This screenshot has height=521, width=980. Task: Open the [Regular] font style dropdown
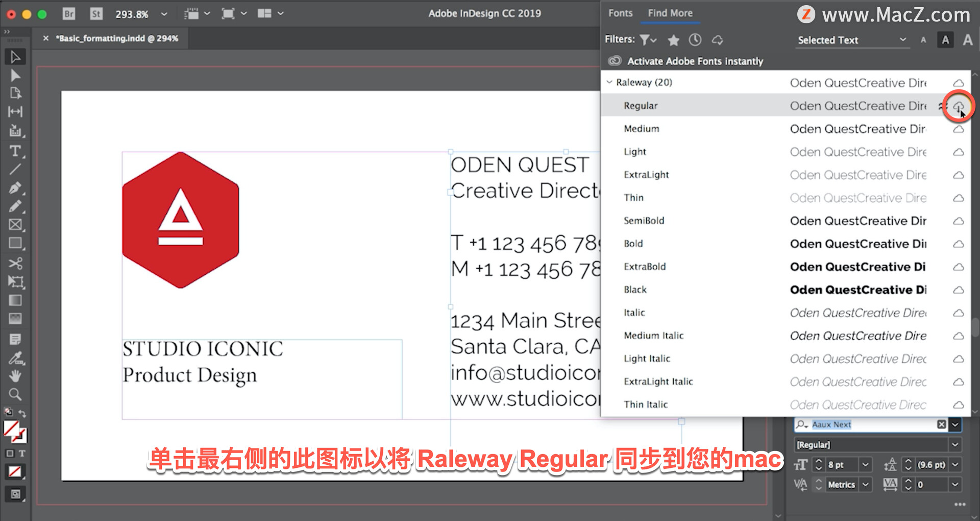[x=955, y=444]
